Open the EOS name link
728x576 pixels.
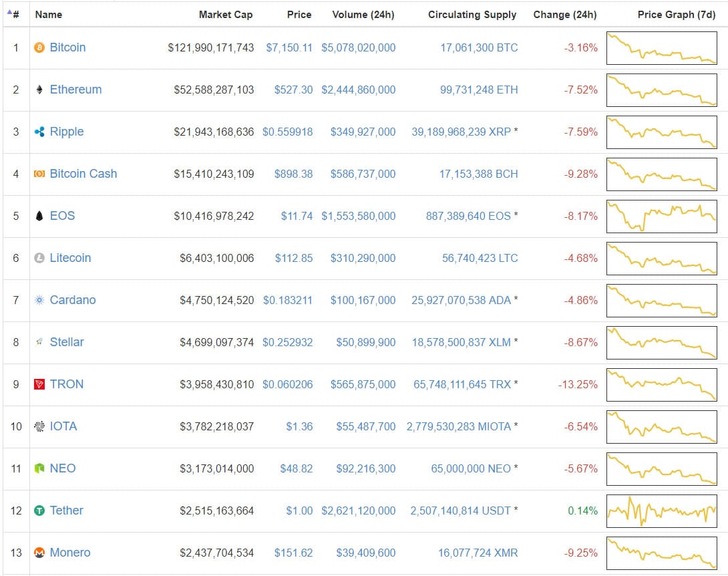tap(62, 216)
